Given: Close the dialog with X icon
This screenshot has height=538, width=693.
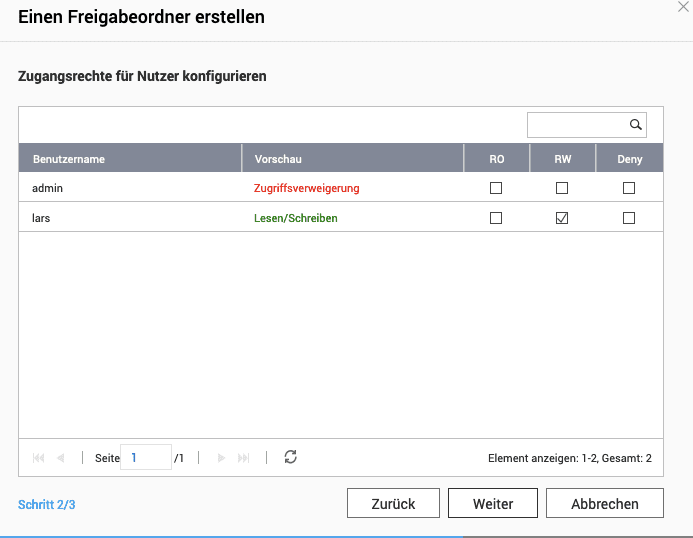Looking at the screenshot, I should click(x=685, y=6).
